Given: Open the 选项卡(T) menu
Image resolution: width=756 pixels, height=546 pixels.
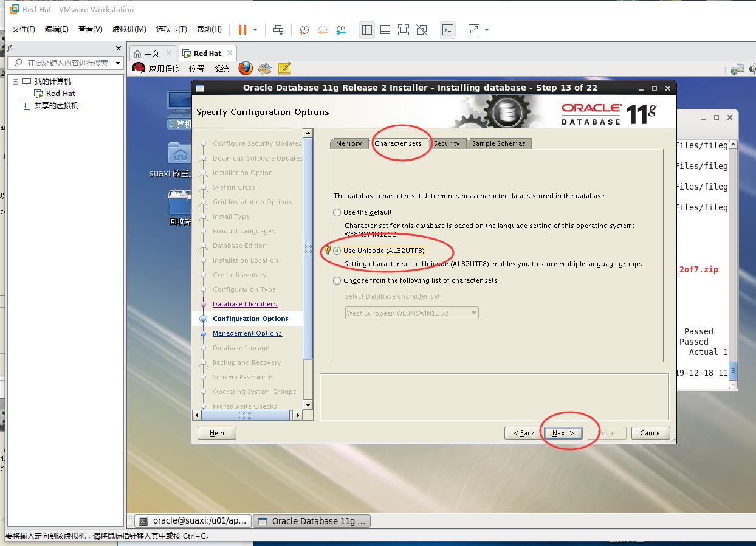Looking at the screenshot, I should tap(171, 29).
